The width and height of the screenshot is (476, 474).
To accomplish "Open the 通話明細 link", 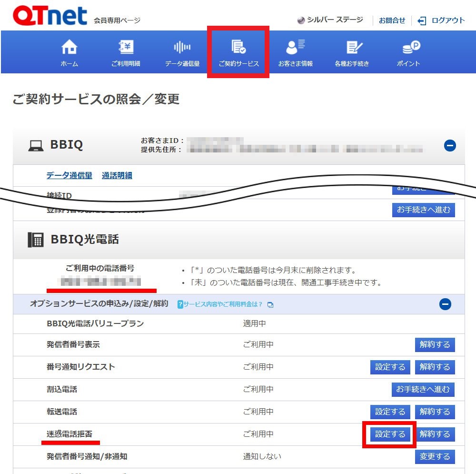I will coord(117,175).
